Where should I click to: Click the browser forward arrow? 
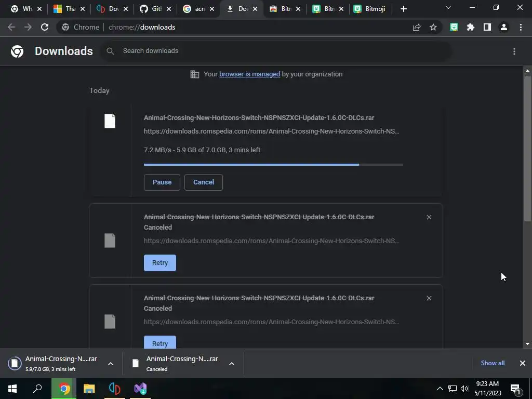click(28, 27)
